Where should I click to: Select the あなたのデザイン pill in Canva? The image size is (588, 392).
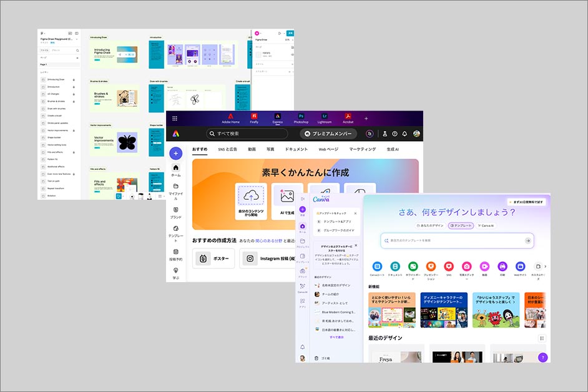click(430, 225)
